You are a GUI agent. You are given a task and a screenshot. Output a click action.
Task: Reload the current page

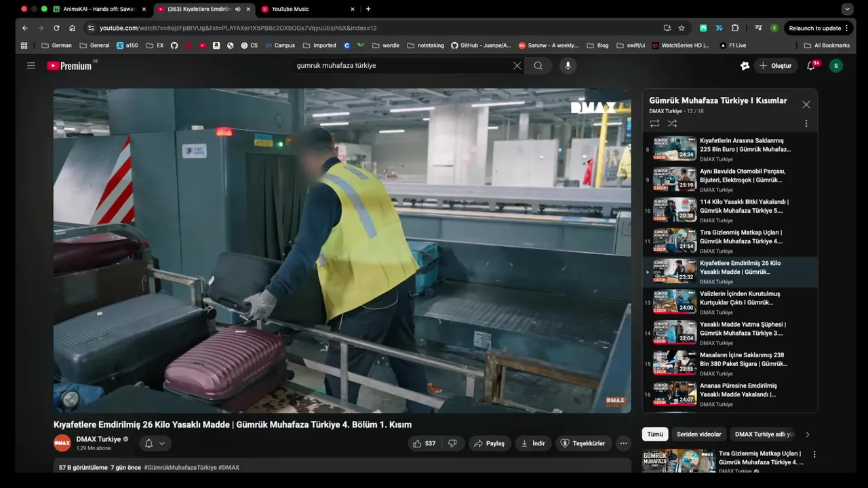pos(56,28)
